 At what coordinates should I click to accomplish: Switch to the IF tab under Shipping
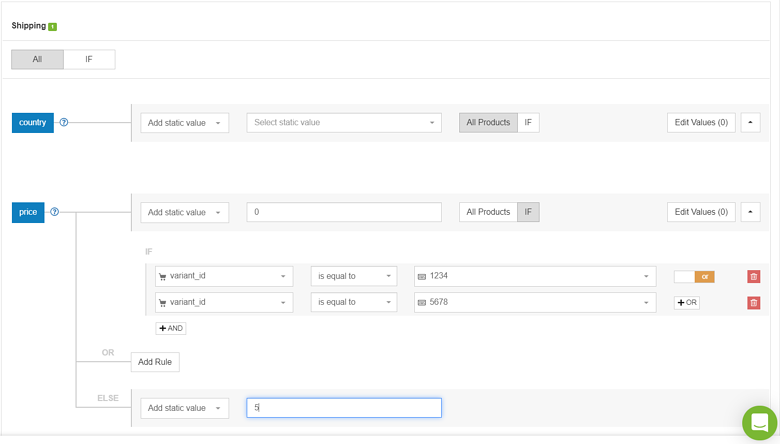89,59
